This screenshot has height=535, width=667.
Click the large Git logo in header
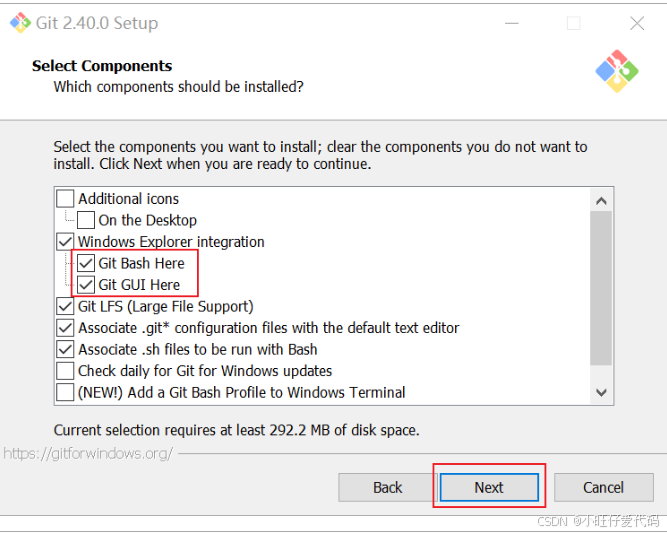[617, 71]
